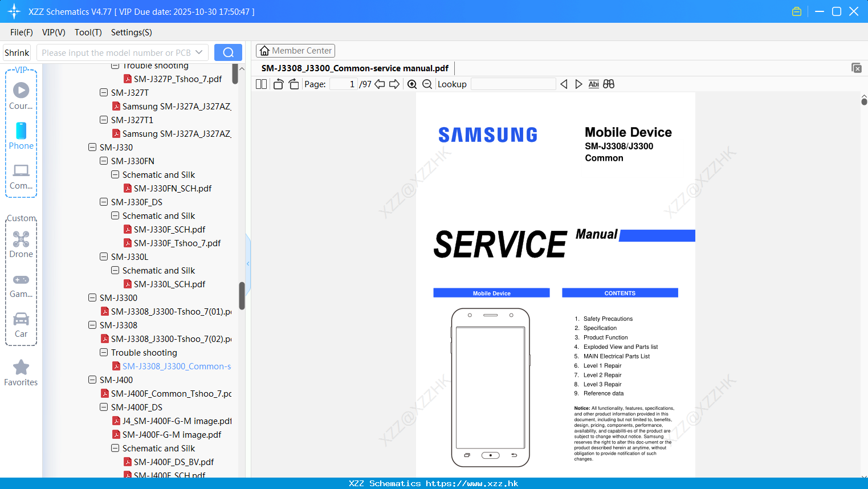
Task: Click the blue search button
Action: point(228,52)
